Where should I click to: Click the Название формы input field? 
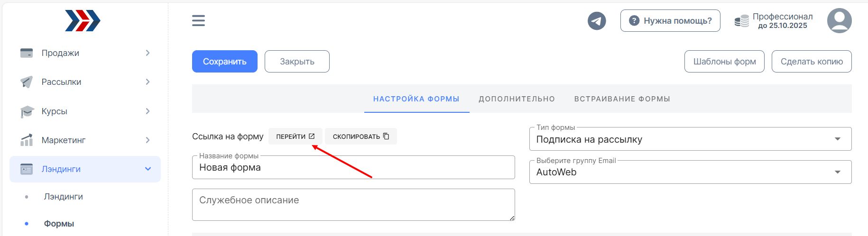pos(353,167)
